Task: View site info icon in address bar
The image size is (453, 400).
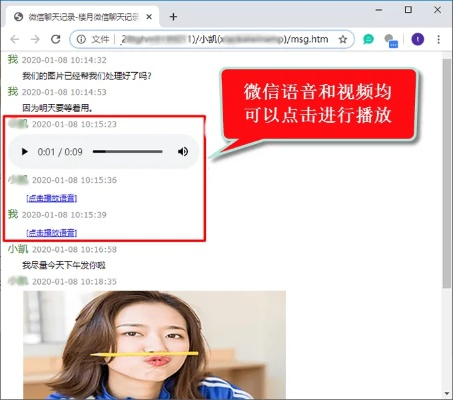Action: 81,39
